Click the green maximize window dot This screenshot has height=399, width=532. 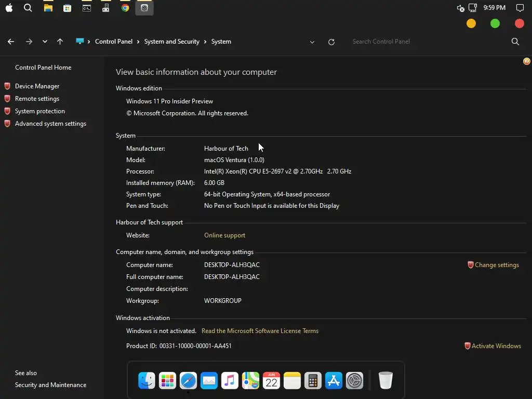[x=495, y=23]
